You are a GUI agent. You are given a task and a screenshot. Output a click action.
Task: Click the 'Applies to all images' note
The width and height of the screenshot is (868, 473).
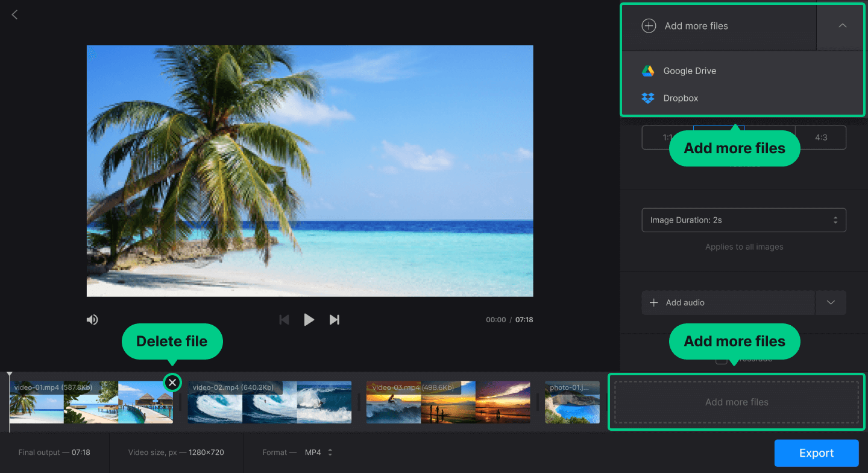[744, 247]
